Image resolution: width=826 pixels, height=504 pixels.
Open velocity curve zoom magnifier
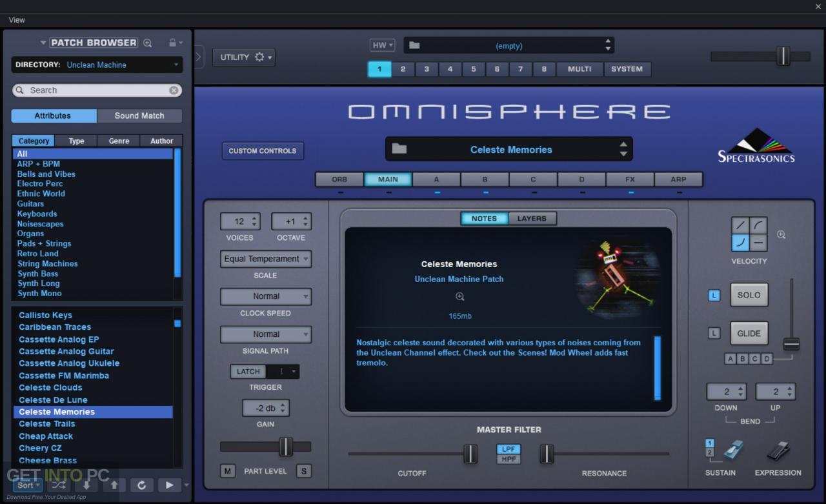coord(781,235)
